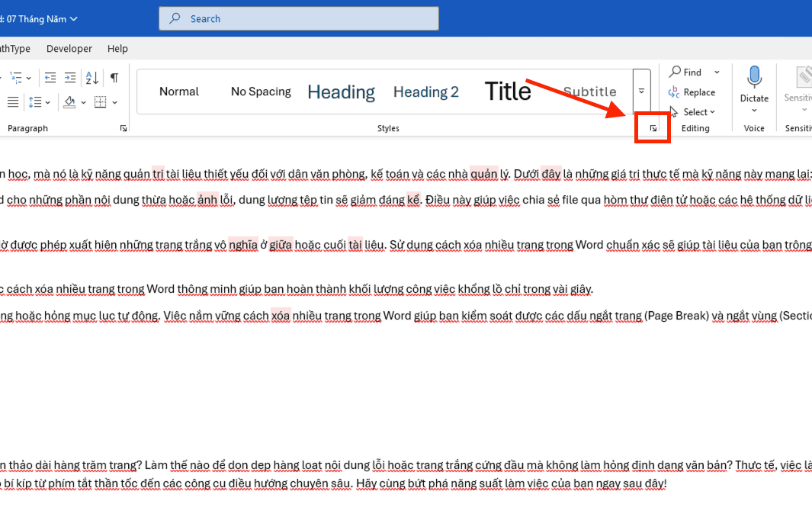Screen dimensions: 812x530
Task: Expand the Borders dropdown arrow
Action: pos(114,103)
